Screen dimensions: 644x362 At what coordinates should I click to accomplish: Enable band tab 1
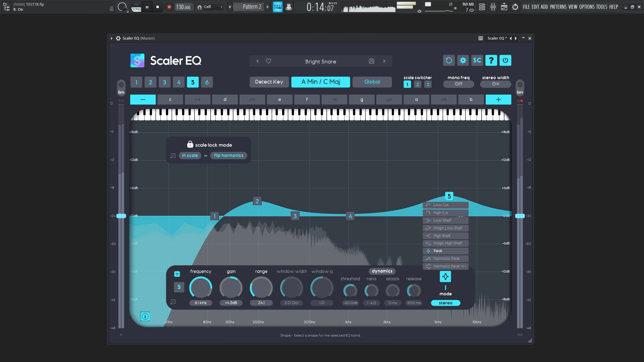(136, 82)
